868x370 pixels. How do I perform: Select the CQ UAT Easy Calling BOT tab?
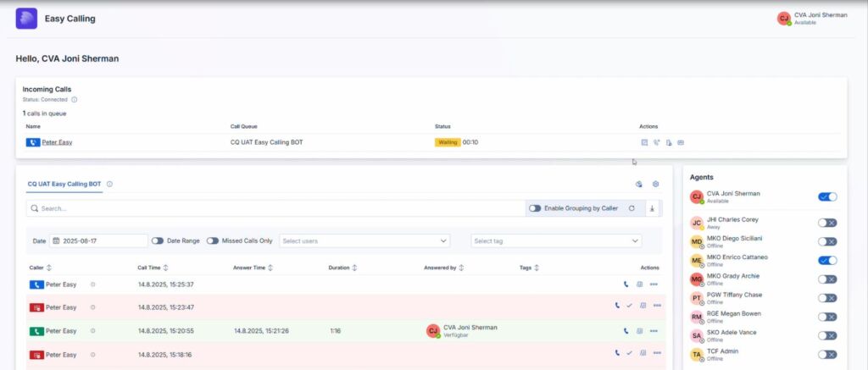64,184
